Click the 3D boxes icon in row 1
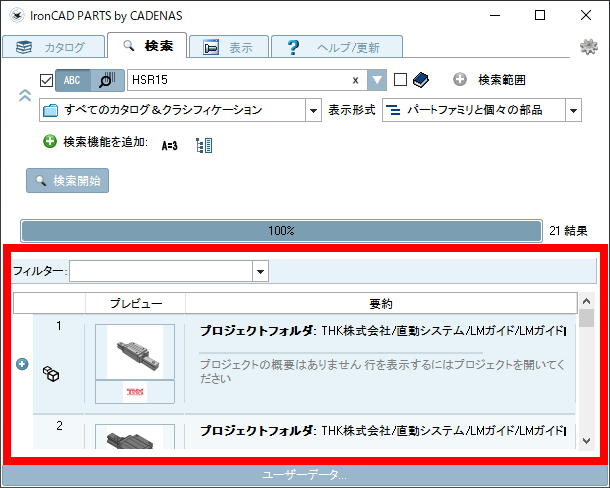The height and width of the screenshot is (488, 610). click(51, 374)
